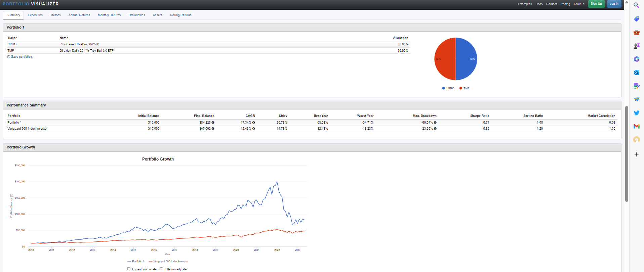Click the Vanguard 500 Index Investor chart legend
The height and width of the screenshot is (272, 644).
pyautogui.click(x=168, y=261)
